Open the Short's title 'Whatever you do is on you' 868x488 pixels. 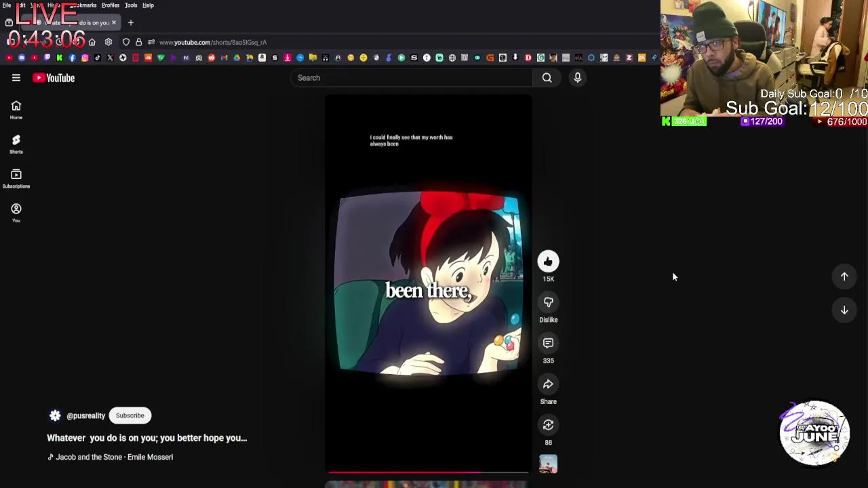147,438
